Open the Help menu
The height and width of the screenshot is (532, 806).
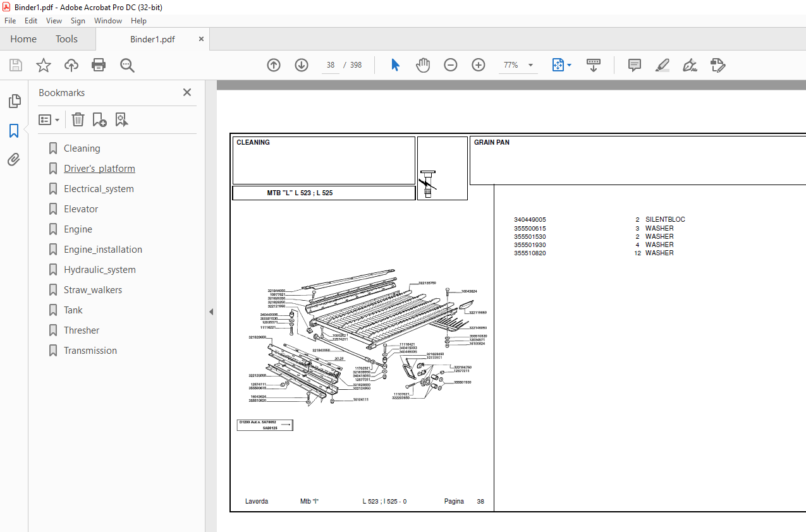pos(138,21)
